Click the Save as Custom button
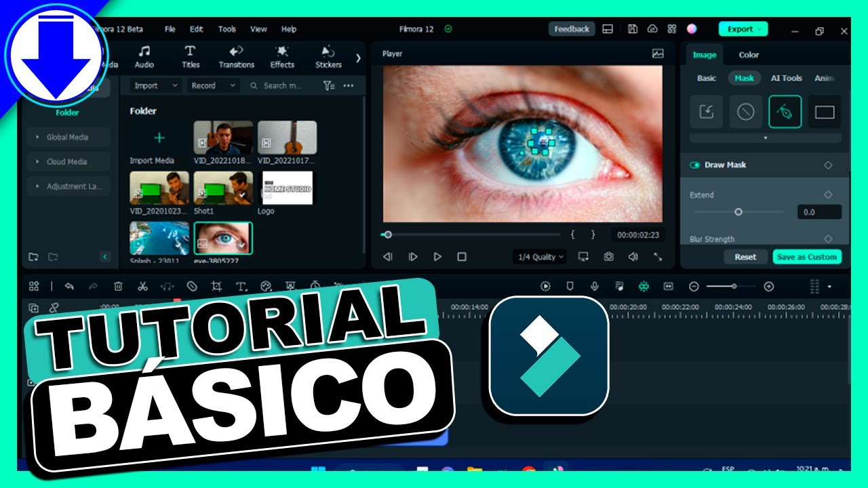 pyautogui.click(x=807, y=257)
